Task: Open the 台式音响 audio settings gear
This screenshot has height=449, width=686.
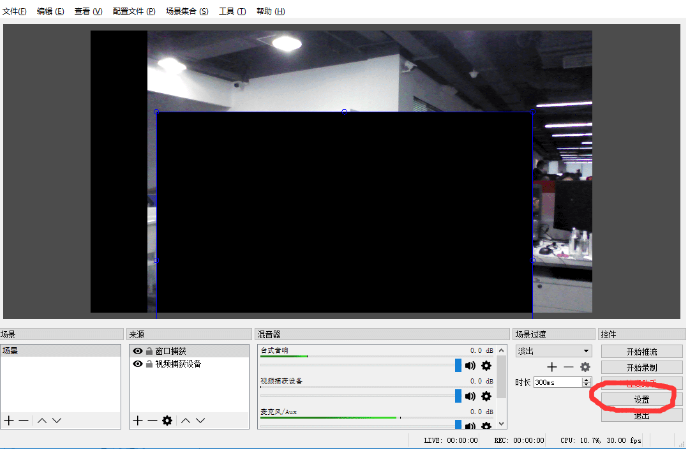Action: click(x=486, y=365)
